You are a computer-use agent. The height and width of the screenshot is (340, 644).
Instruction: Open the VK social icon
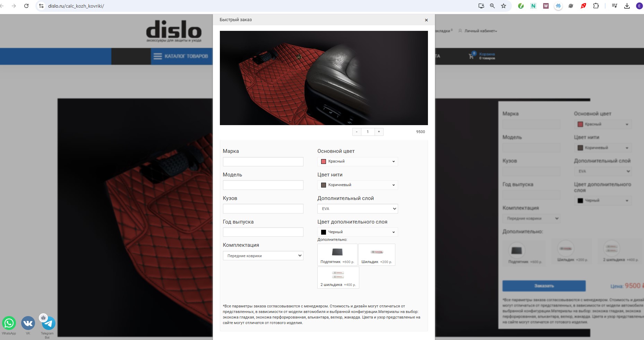pos(28,323)
